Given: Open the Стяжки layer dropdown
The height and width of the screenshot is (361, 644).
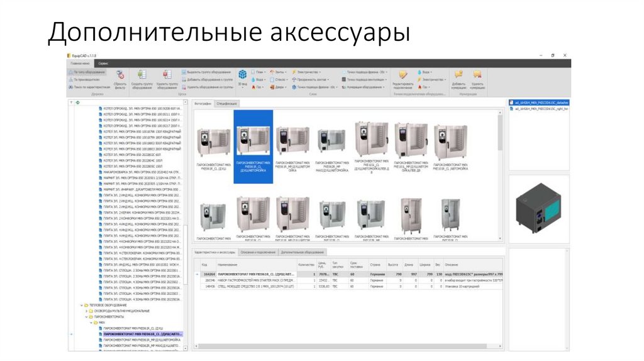Looking at the screenshot, I should 279,79.
